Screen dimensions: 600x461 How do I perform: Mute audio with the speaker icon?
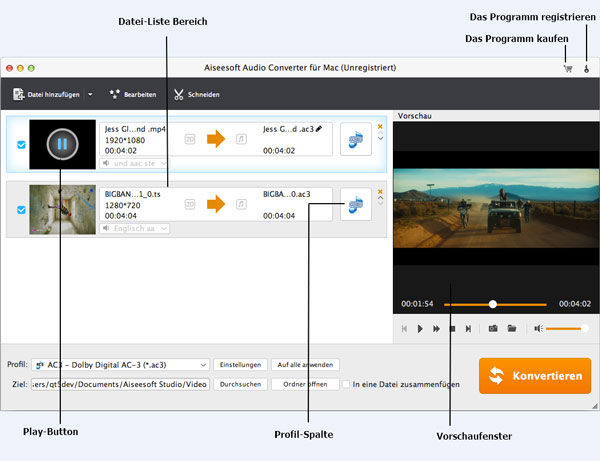538,328
